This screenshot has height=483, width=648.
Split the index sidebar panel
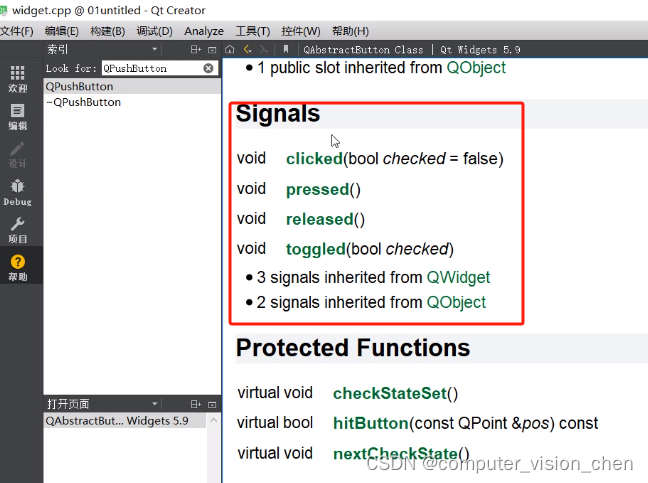click(x=195, y=50)
